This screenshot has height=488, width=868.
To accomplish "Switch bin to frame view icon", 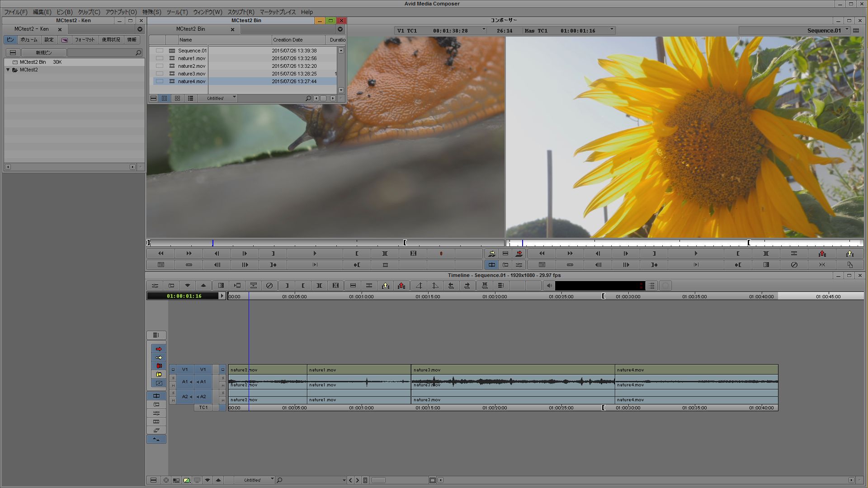I will 177,98.
